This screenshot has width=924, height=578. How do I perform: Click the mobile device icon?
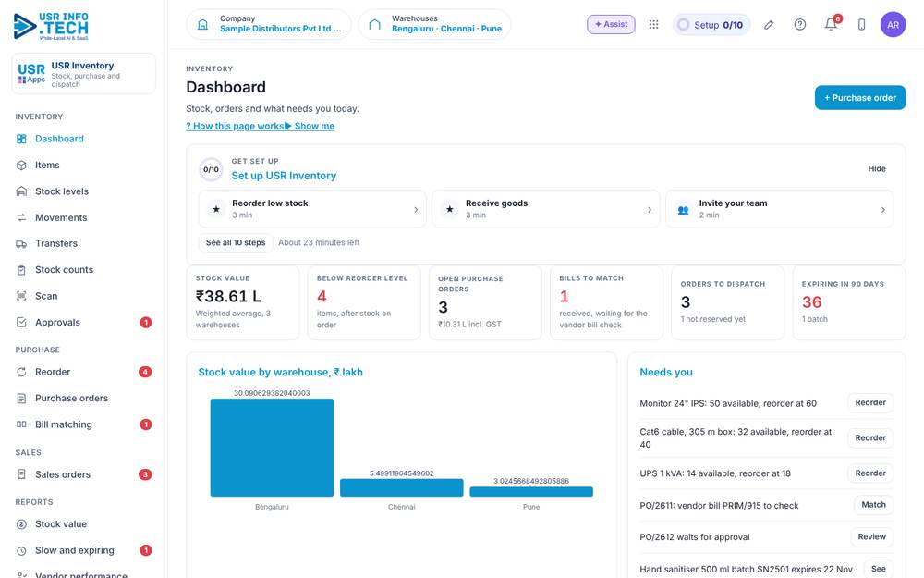point(861,25)
